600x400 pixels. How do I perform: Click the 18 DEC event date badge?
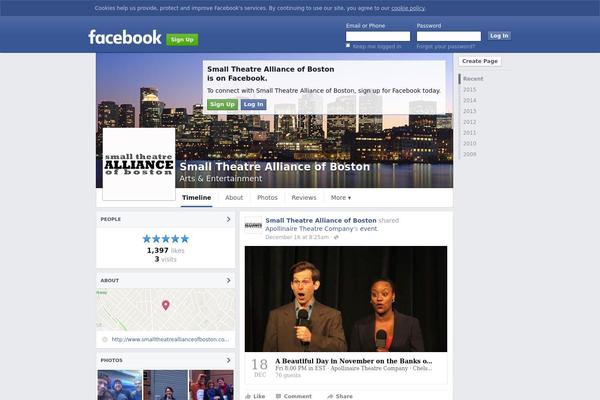click(x=259, y=368)
